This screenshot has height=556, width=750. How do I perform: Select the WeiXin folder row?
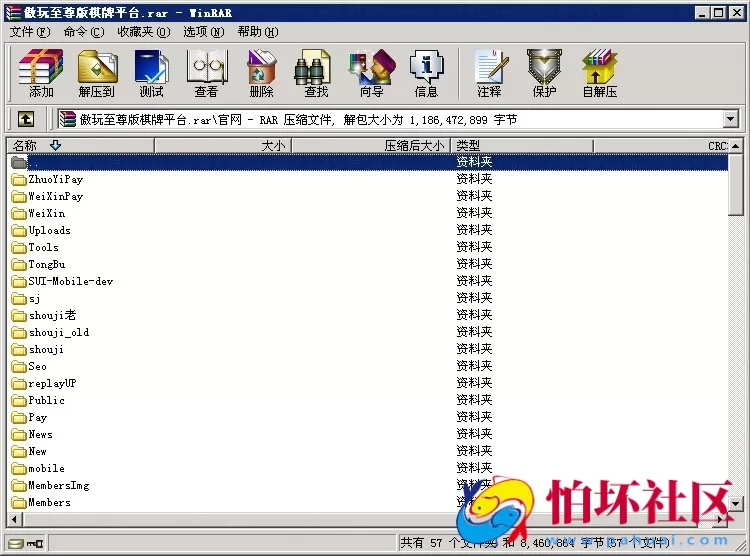[x=368, y=213]
